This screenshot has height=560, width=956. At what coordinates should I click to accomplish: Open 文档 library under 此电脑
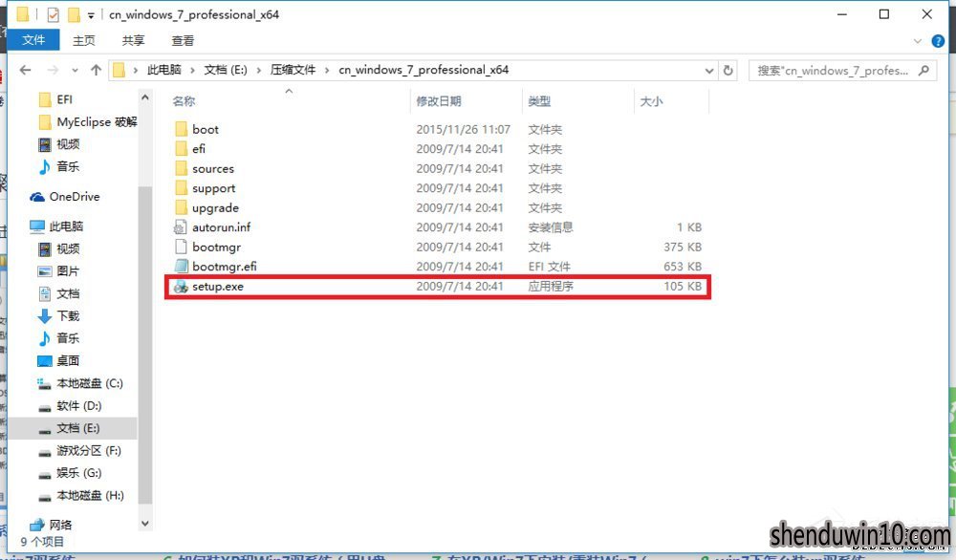(58, 293)
